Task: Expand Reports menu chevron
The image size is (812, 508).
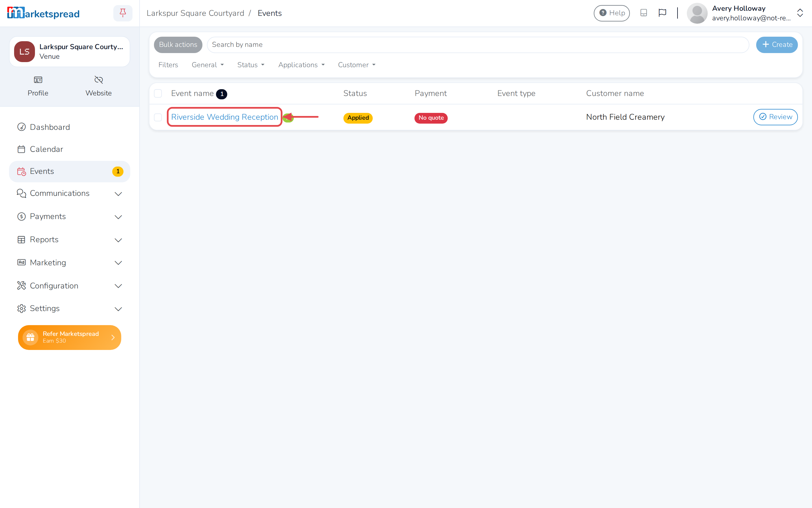Action: [x=118, y=240]
